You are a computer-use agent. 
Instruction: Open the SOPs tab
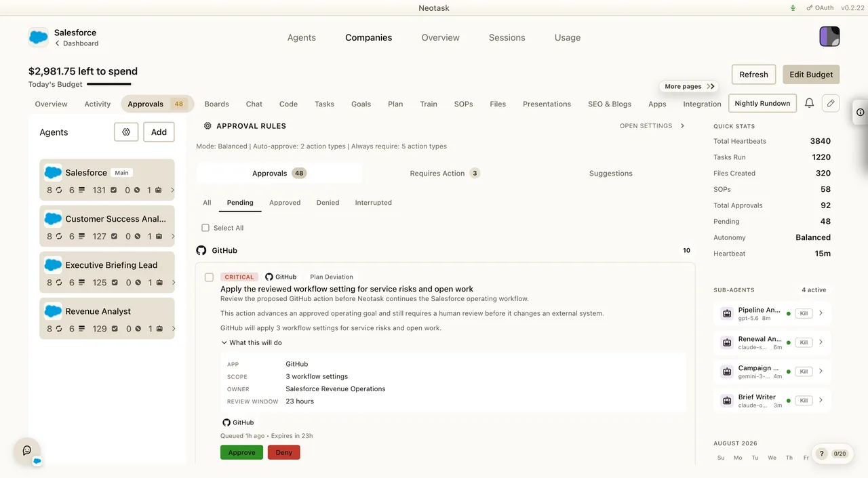click(x=464, y=104)
